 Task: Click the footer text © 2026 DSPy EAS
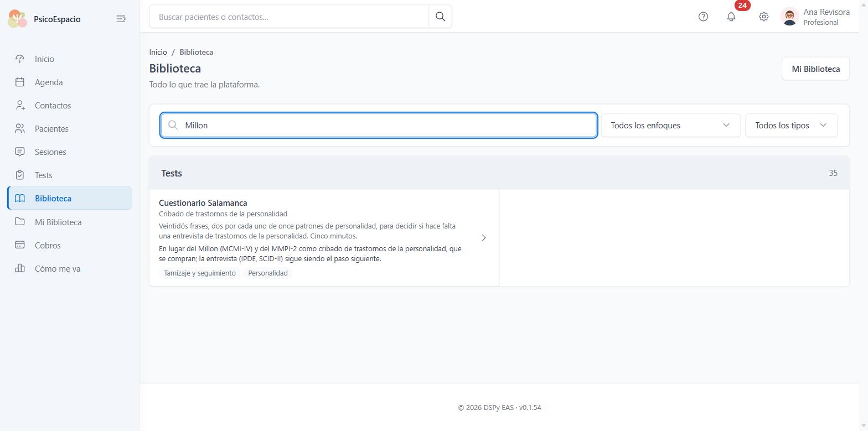[x=499, y=408]
